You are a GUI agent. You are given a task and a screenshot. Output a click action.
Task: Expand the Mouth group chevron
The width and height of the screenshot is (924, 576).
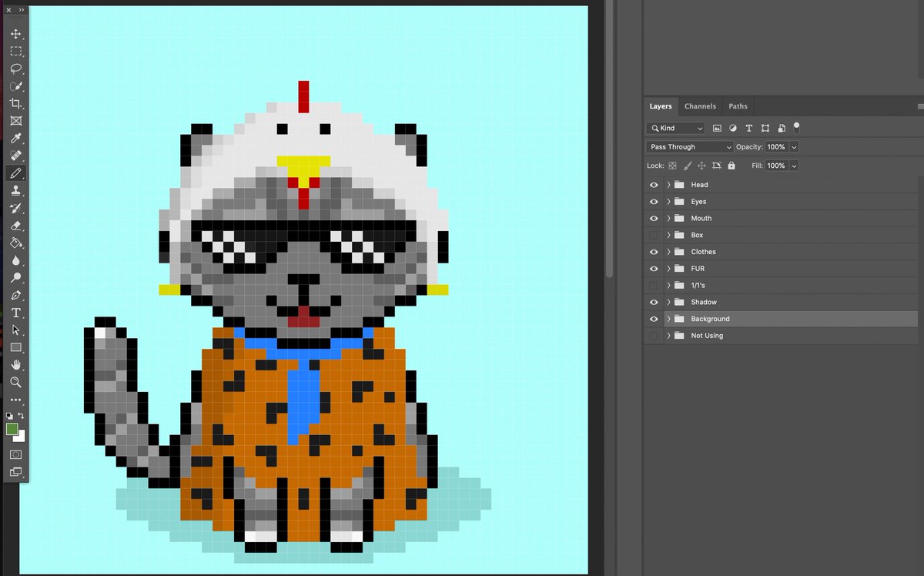click(x=668, y=219)
